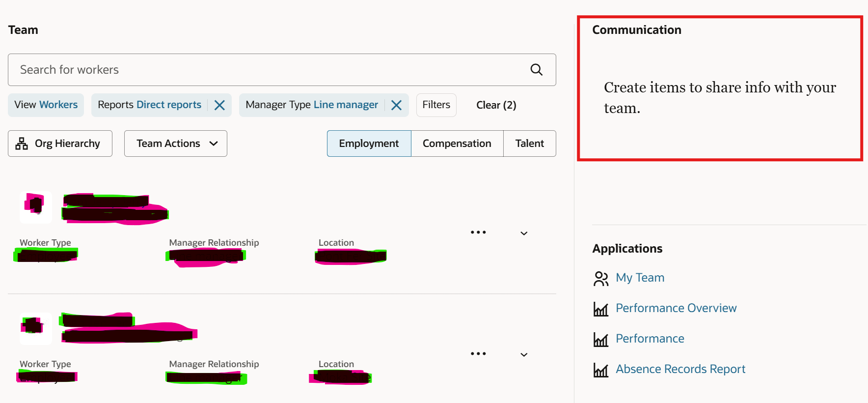The image size is (868, 403).
Task: Click the Communication heading
Action: coord(637,30)
